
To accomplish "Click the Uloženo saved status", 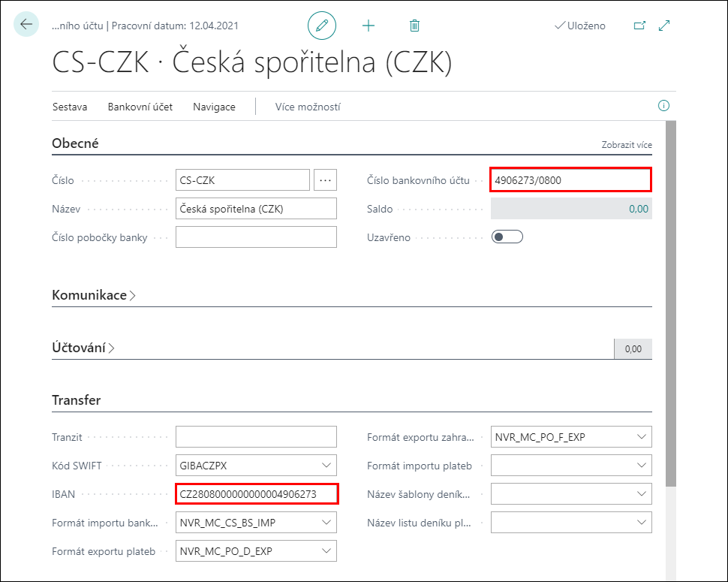I will pos(580,26).
